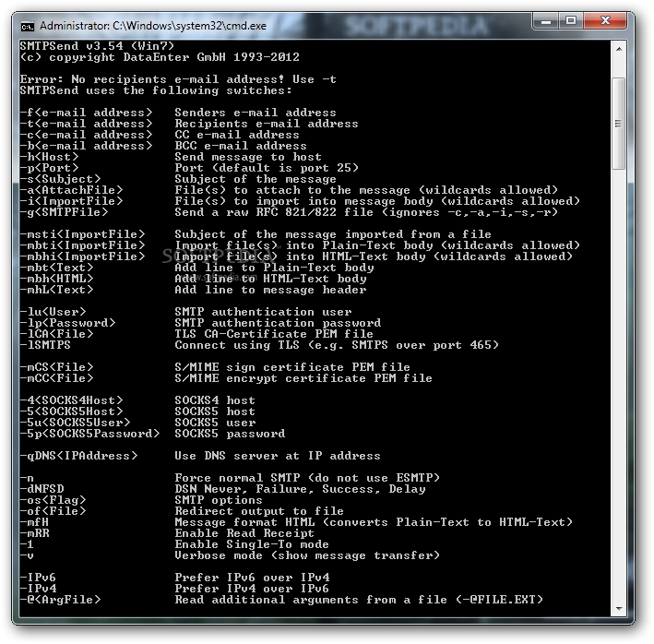Click 'Send a raw RFC 821/822 file' text

(x=274, y=212)
